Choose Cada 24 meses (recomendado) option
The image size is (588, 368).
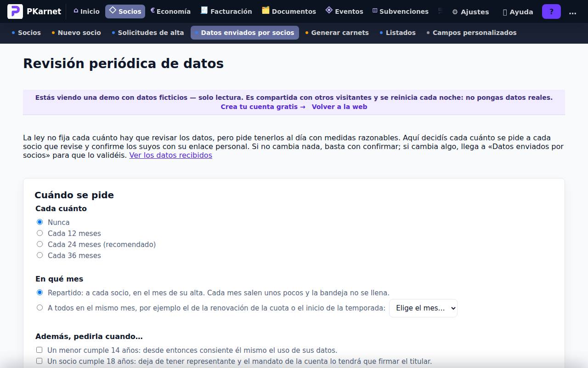[x=40, y=244]
